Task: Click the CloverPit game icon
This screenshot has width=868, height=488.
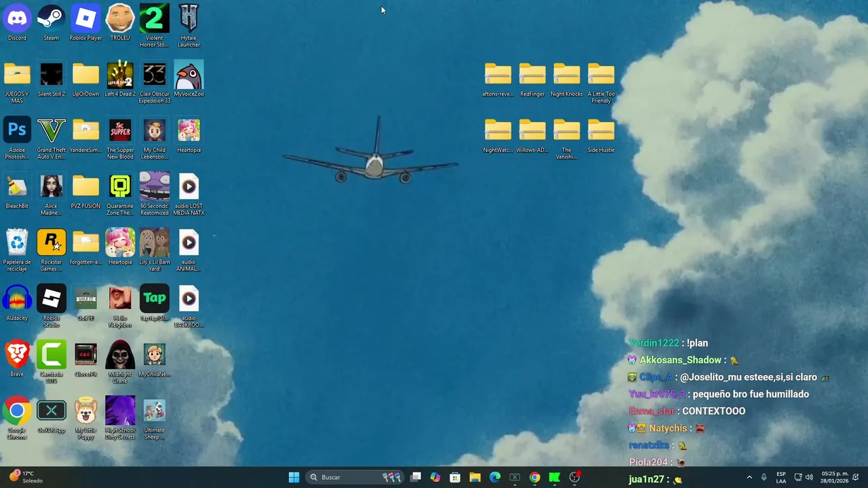Action: 85,360
